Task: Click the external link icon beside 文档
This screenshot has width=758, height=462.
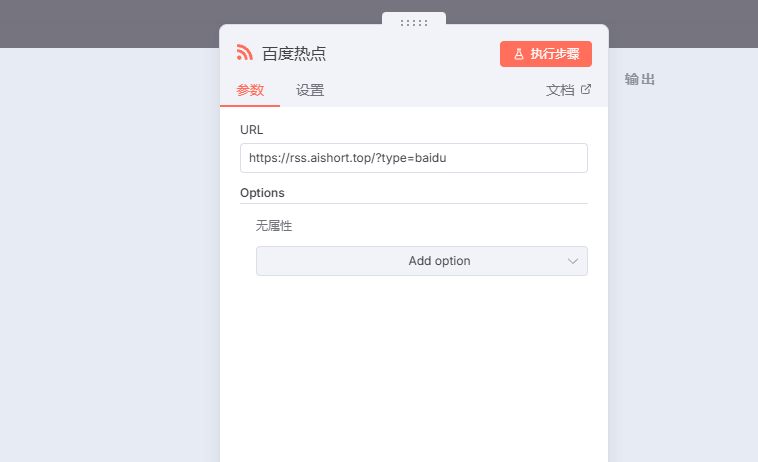Action: [585, 89]
